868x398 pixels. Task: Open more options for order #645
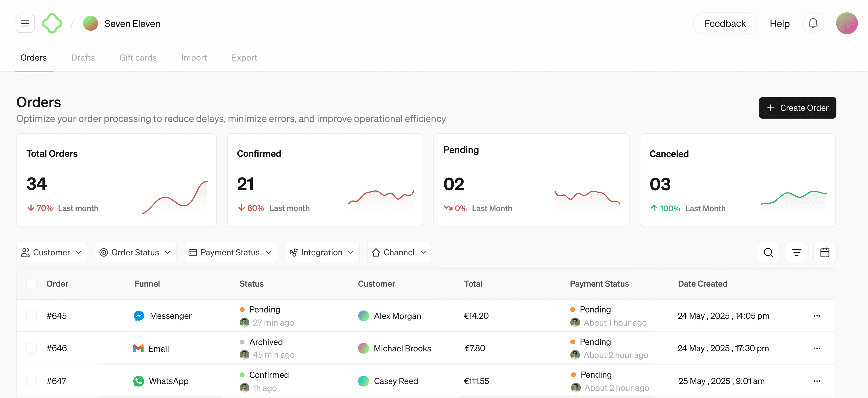click(816, 316)
